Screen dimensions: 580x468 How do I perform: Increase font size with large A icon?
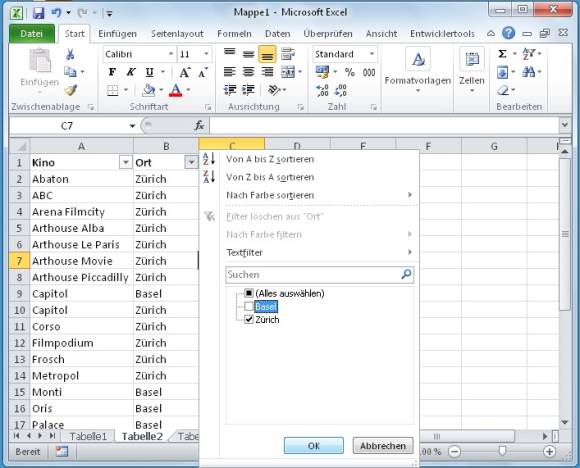(x=185, y=73)
